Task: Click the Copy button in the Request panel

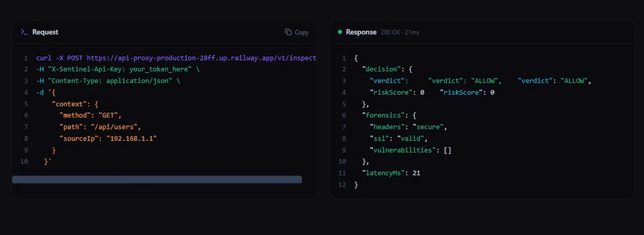Action: (x=297, y=32)
